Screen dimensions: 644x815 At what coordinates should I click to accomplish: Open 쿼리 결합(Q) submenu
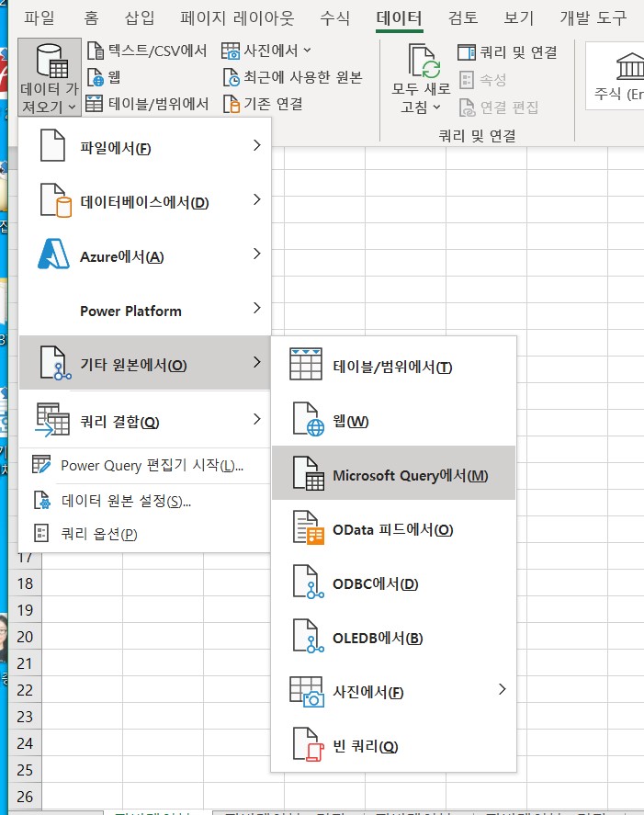[144, 420]
